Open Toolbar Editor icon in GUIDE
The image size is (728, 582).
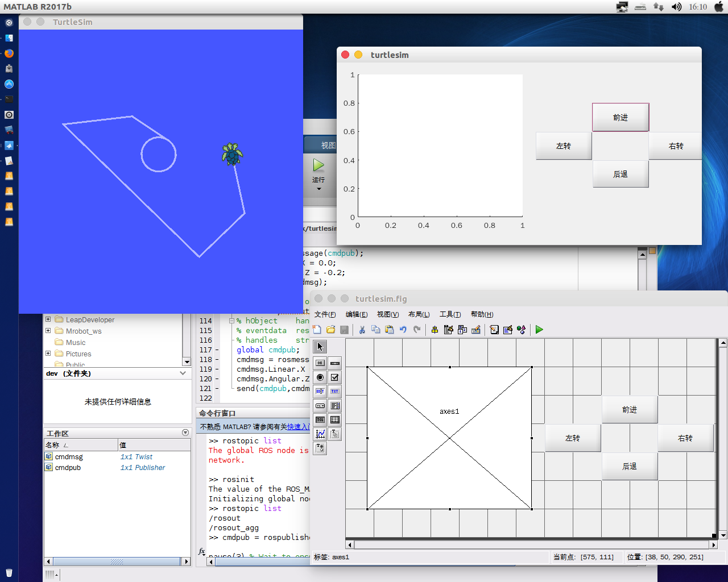click(x=476, y=330)
